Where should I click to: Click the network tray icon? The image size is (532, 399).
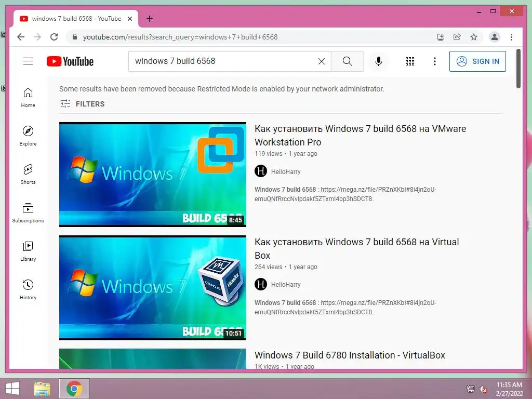tap(471, 389)
